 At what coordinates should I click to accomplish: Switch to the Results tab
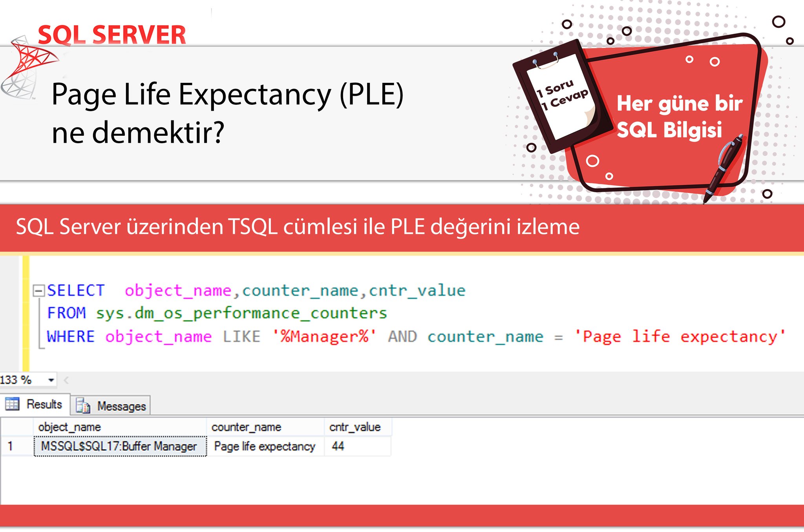point(44,404)
